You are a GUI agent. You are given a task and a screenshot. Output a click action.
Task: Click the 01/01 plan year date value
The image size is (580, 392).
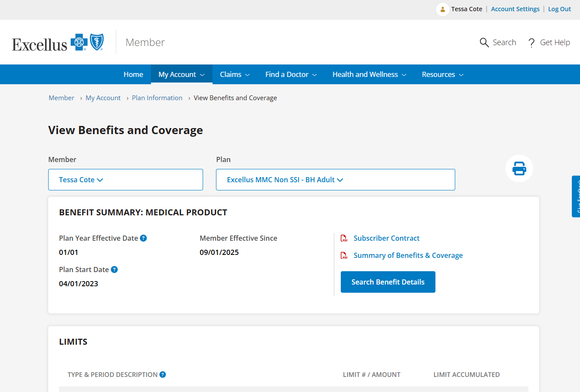click(69, 252)
